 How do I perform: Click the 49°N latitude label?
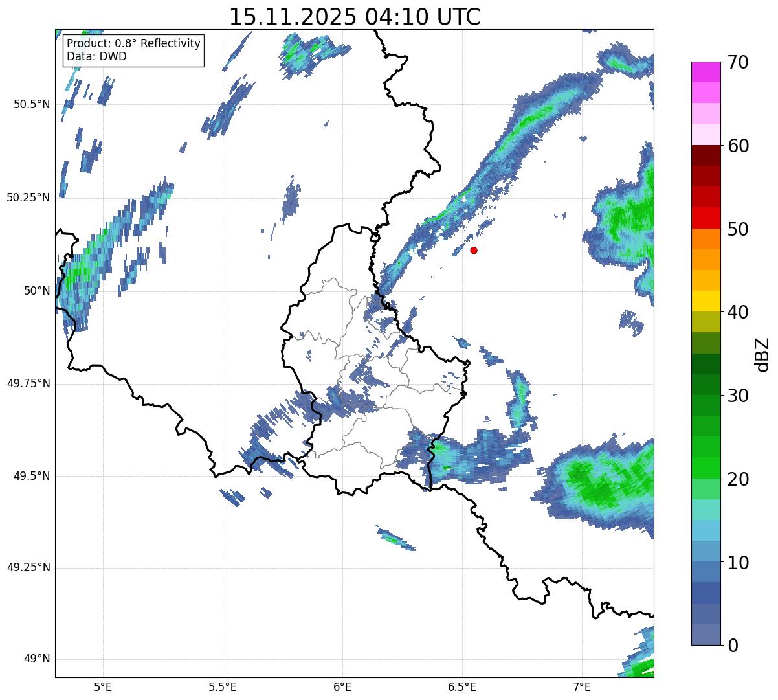tap(38, 659)
